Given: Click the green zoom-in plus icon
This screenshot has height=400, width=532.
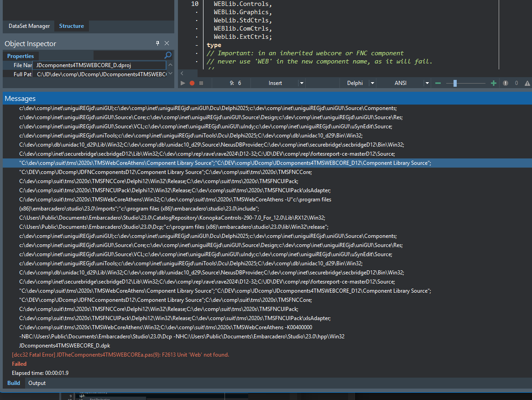Looking at the screenshot, I should click(x=493, y=83).
